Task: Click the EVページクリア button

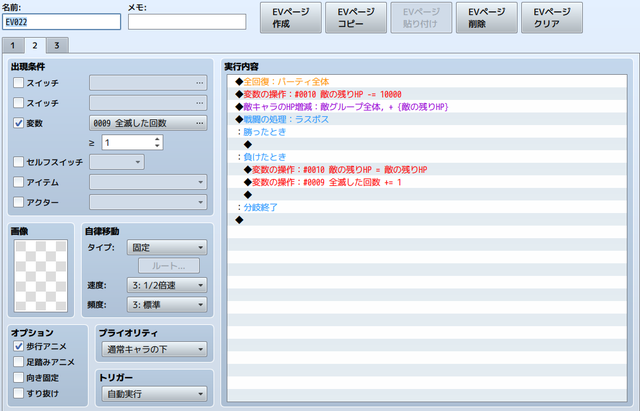Action: (x=552, y=18)
